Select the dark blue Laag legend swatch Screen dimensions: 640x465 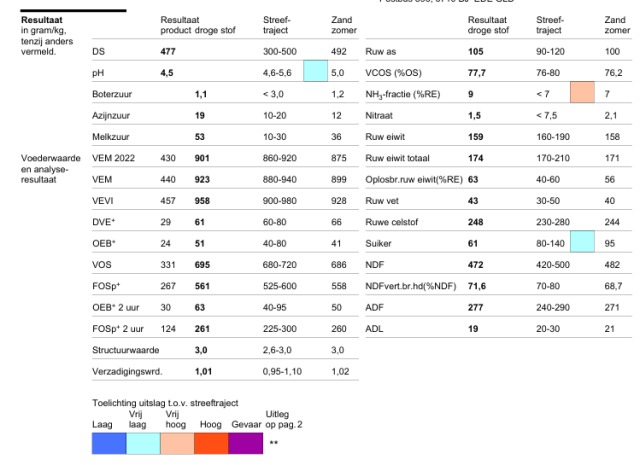click(109, 443)
